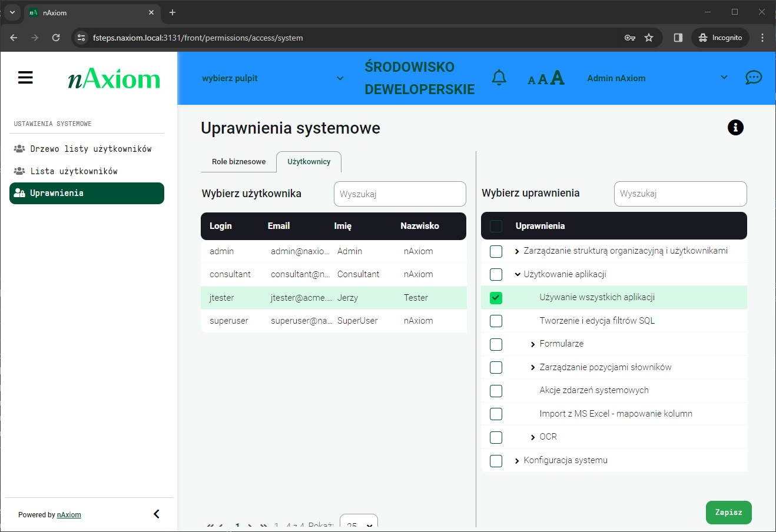Switch to the Role biznesowe tab

click(238, 162)
